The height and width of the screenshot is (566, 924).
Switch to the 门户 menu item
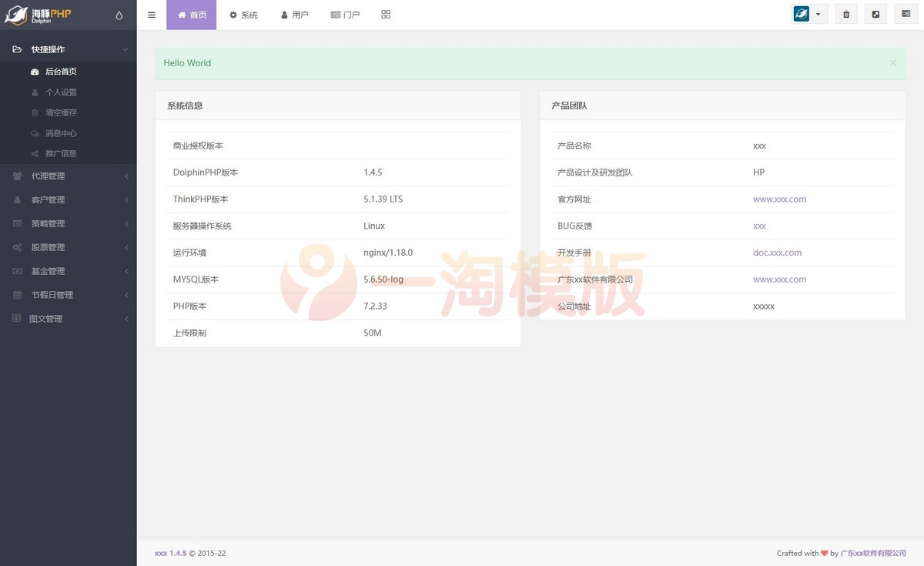tap(345, 14)
